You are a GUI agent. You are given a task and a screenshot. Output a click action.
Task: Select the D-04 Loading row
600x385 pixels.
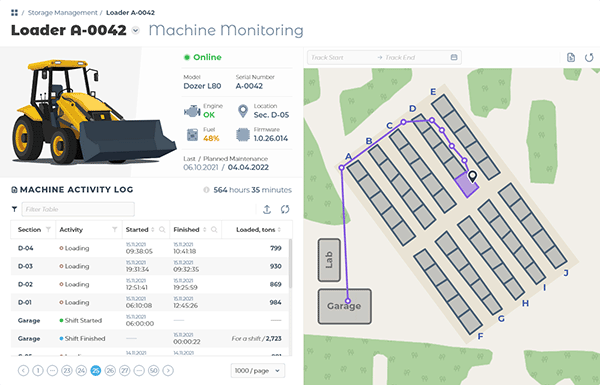point(150,248)
